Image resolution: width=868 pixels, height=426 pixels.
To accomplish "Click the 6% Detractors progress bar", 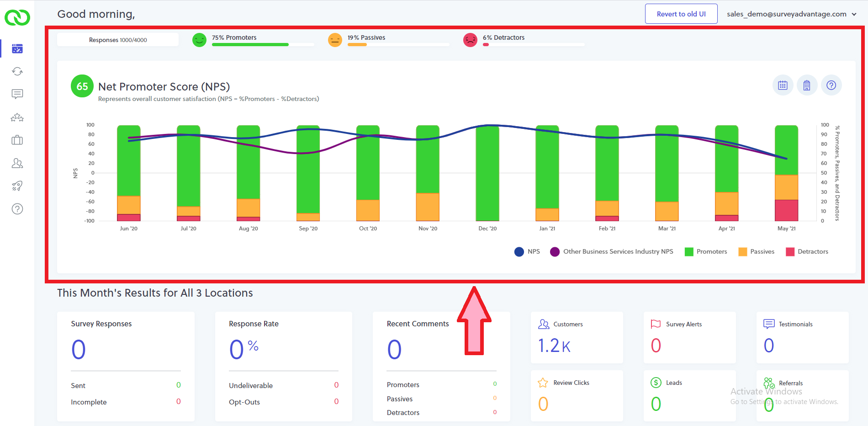I will tap(534, 45).
